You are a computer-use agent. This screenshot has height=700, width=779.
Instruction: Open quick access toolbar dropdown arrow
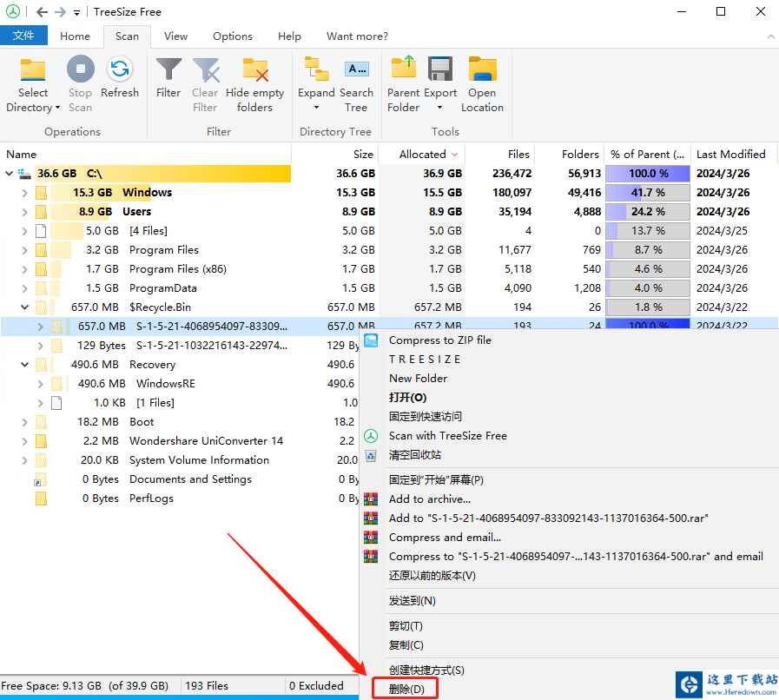tap(76, 12)
